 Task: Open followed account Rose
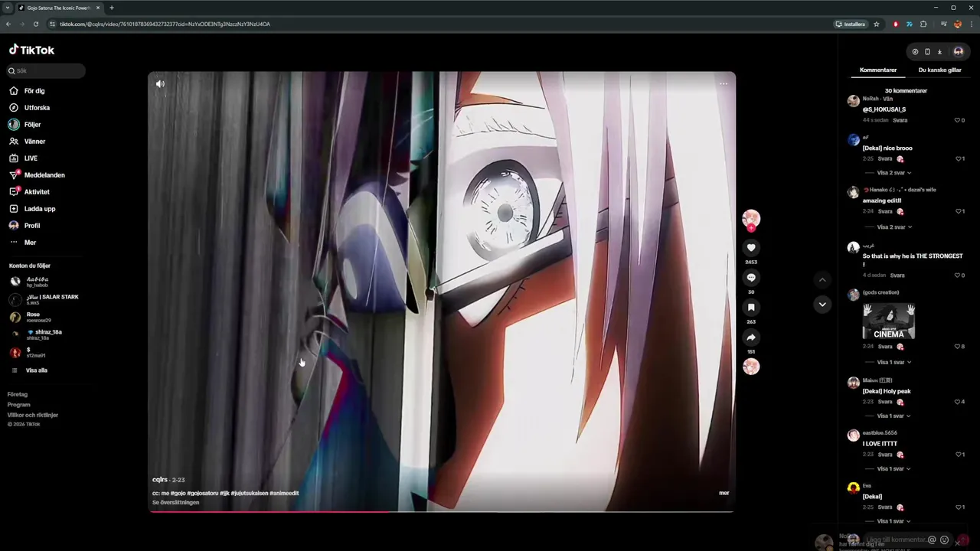tap(31, 317)
